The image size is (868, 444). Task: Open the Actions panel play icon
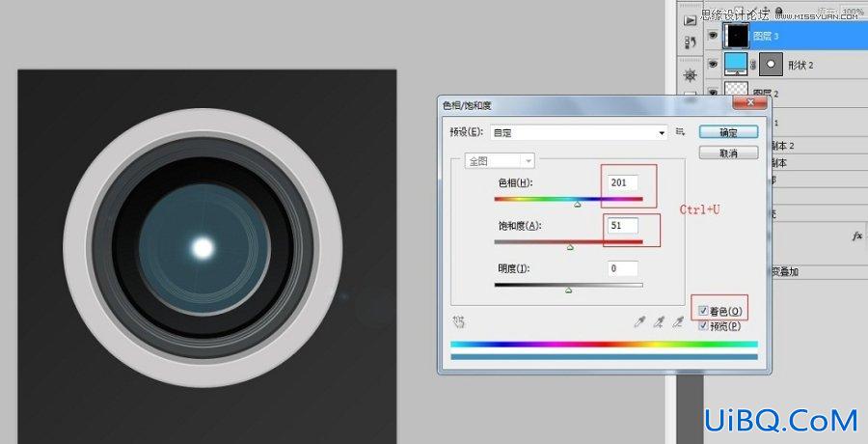pos(690,20)
